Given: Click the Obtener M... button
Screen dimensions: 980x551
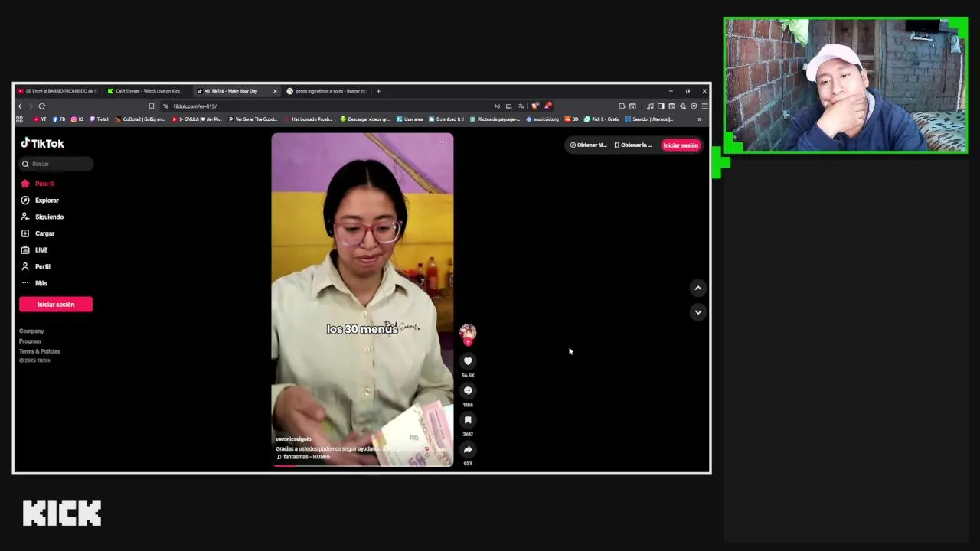Looking at the screenshot, I should [588, 145].
